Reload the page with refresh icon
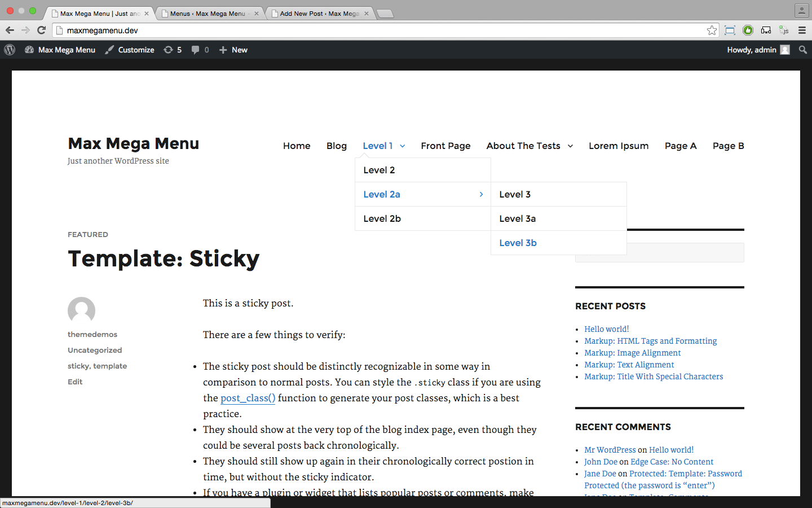This screenshot has width=812, height=508. (41, 30)
